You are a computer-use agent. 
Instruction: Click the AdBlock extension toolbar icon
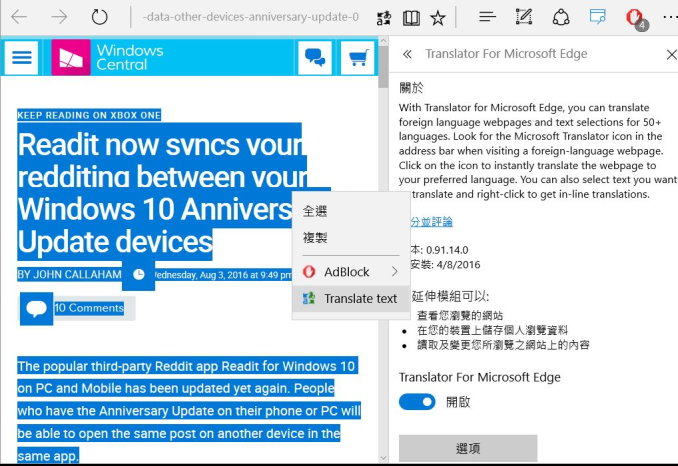point(636,19)
